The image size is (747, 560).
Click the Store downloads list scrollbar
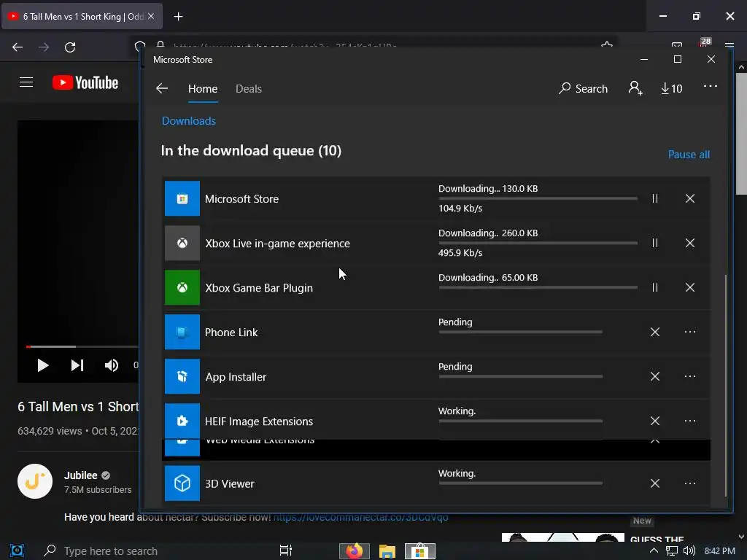(726, 386)
